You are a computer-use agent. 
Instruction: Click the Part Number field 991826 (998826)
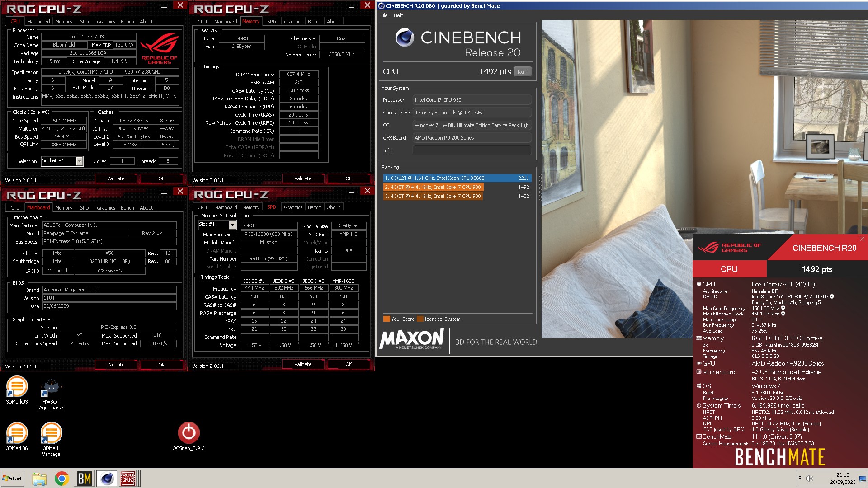(x=269, y=259)
